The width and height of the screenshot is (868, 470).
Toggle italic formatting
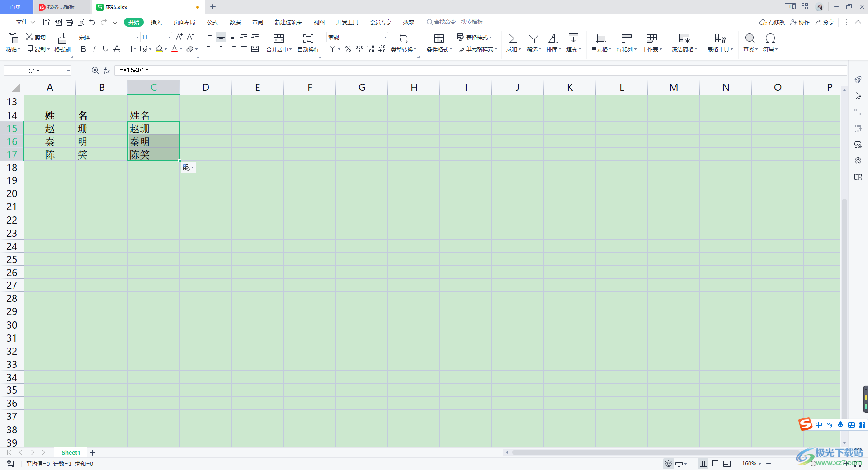tap(94, 49)
